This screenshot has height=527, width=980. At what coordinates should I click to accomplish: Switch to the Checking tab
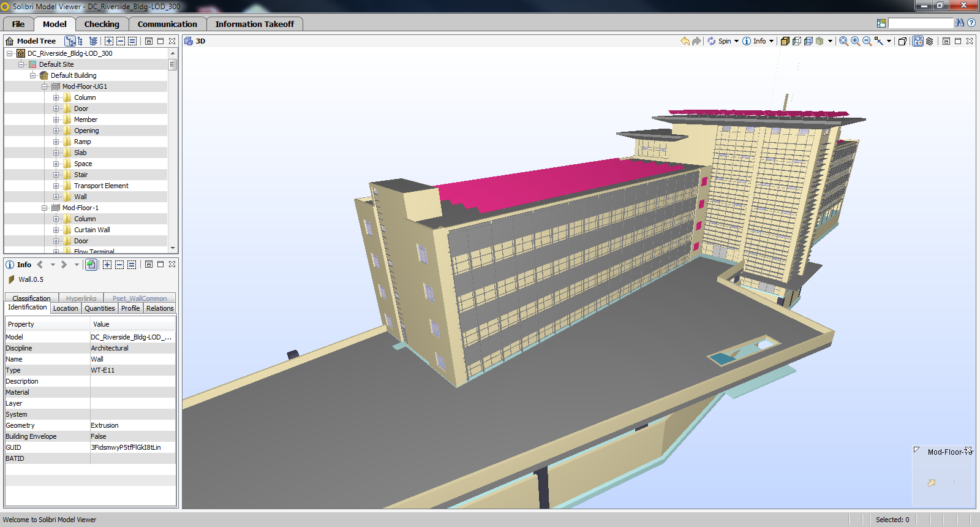(x=102, y=24)
